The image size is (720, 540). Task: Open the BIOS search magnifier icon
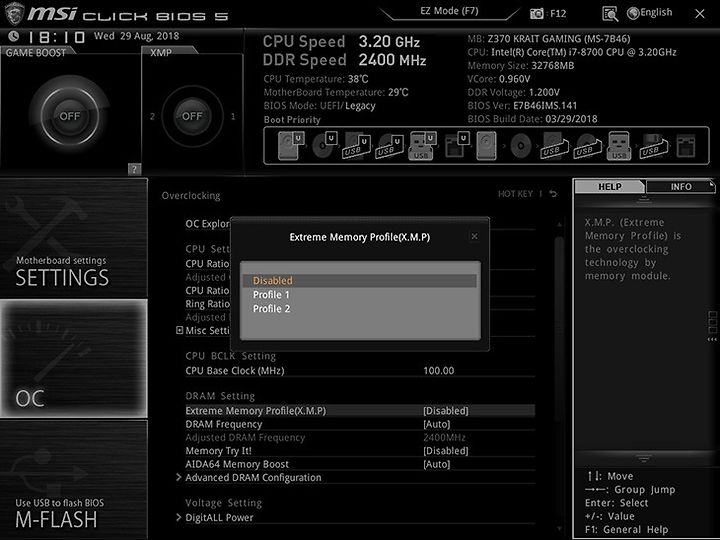[x=610, y=14]
